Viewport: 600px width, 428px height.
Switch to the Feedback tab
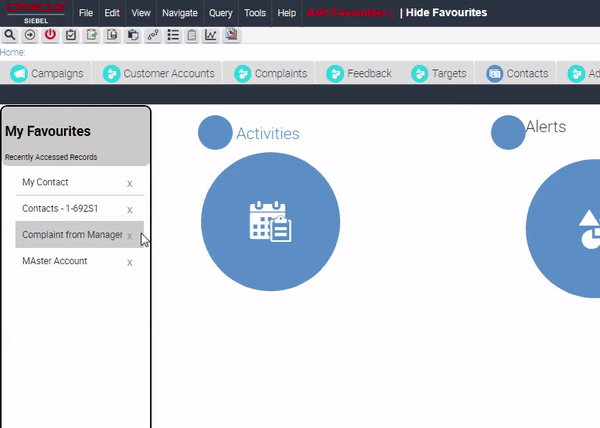pyautogui.click(x=358, y=73)
